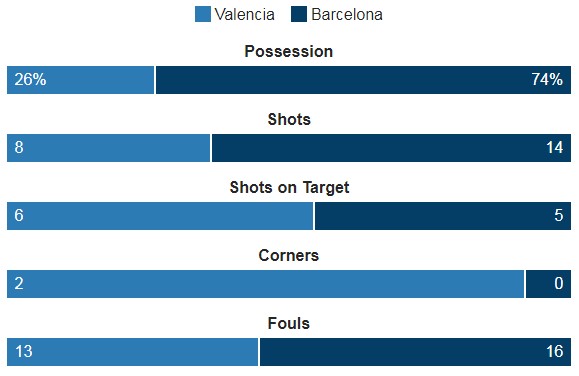
Task: Select Valencia's 13 fouls bar
Action: (x=133, y=352)
